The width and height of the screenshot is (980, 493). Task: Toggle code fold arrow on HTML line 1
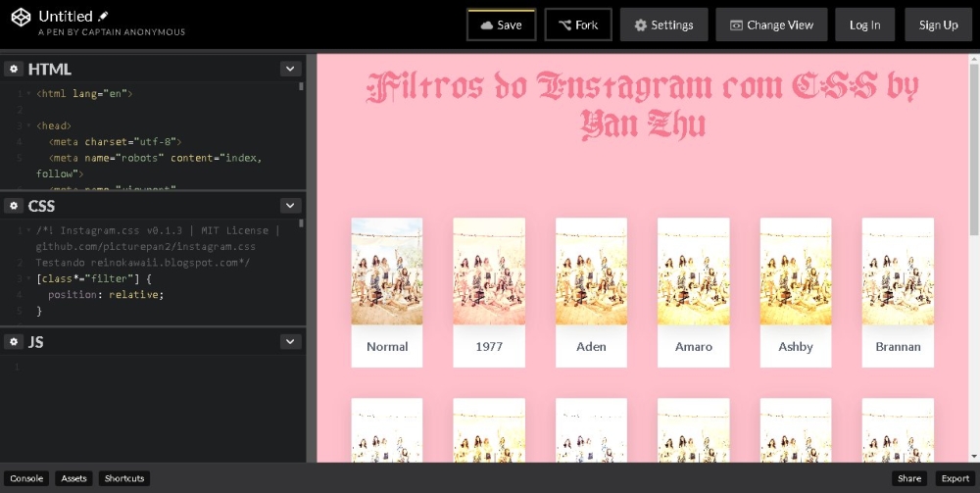(28, 94)
